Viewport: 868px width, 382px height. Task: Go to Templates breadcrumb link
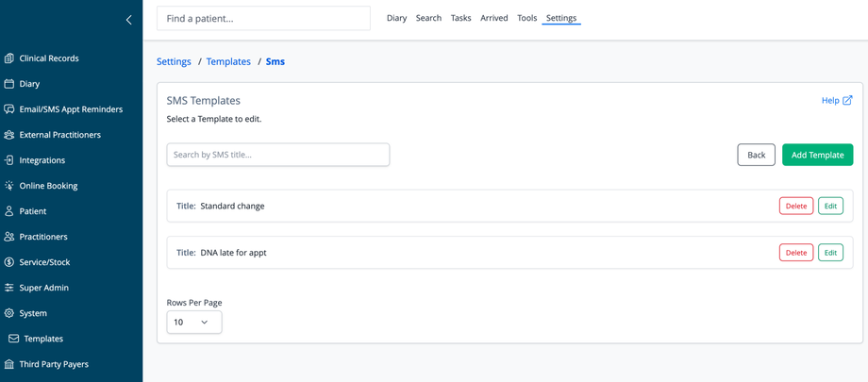pyautogui.click(x=228, y=61)
